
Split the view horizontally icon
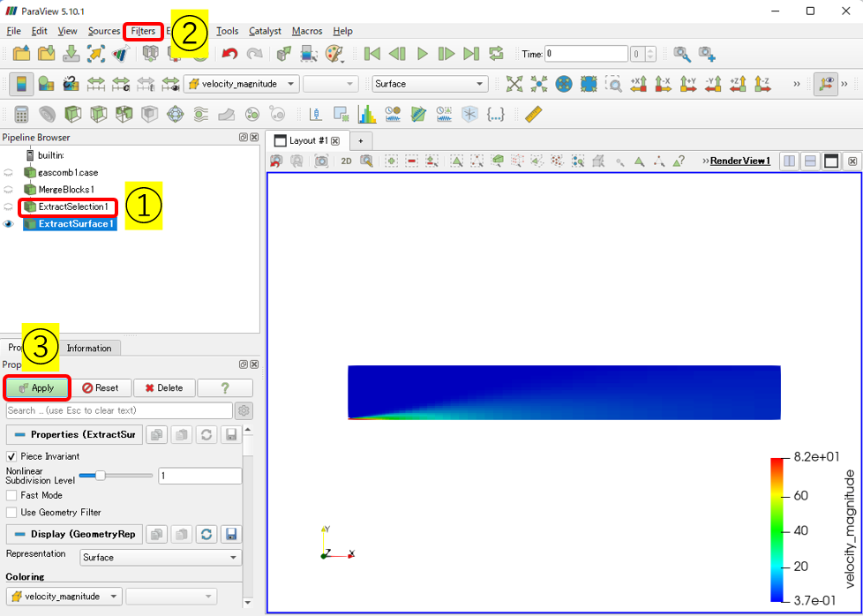[x=789, y=161]
